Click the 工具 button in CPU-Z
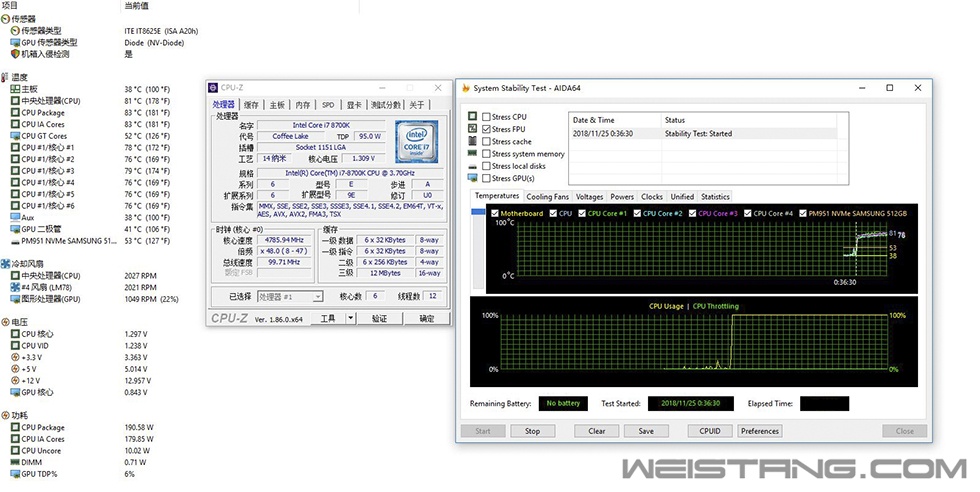This screenshot has width=980, height=492. coord(329,318)
